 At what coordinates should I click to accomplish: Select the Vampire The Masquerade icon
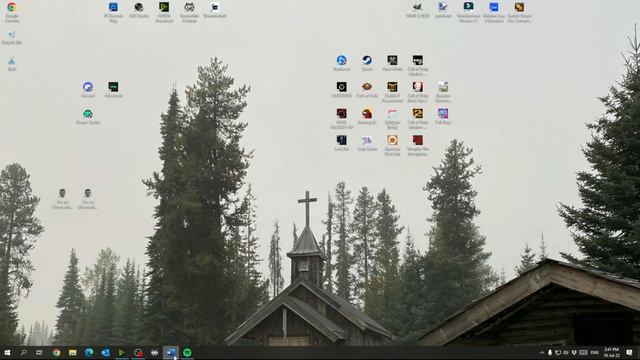(418, 145)
